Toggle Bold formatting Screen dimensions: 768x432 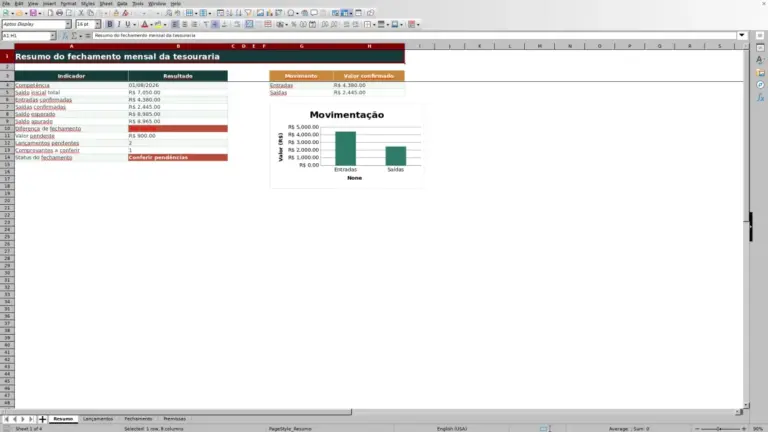coord(110,24)
